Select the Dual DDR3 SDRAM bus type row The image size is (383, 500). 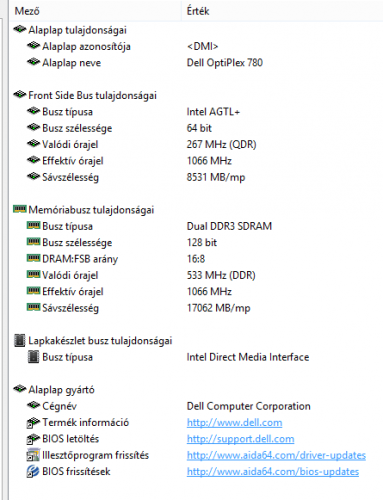point(197,226)
